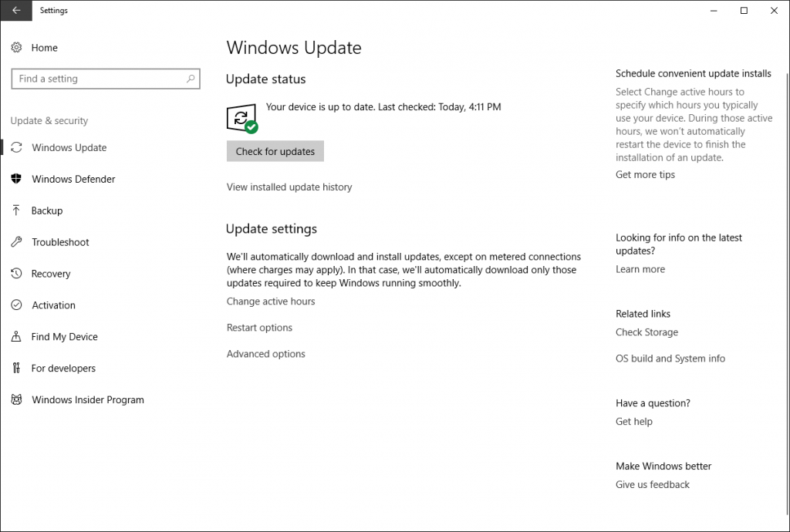The height and width of the screenshot is (532, 790).
Task: Click the Get help link
Action: point(634,421)
